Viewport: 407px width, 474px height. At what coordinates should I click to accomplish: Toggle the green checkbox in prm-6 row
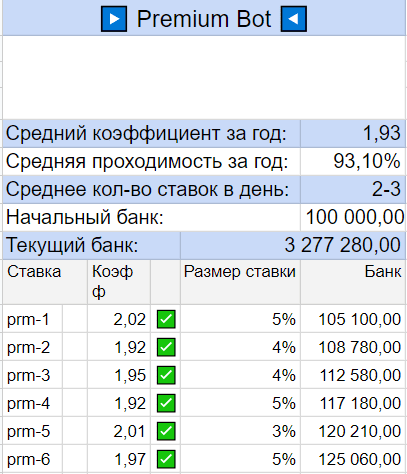pos(166,459)
